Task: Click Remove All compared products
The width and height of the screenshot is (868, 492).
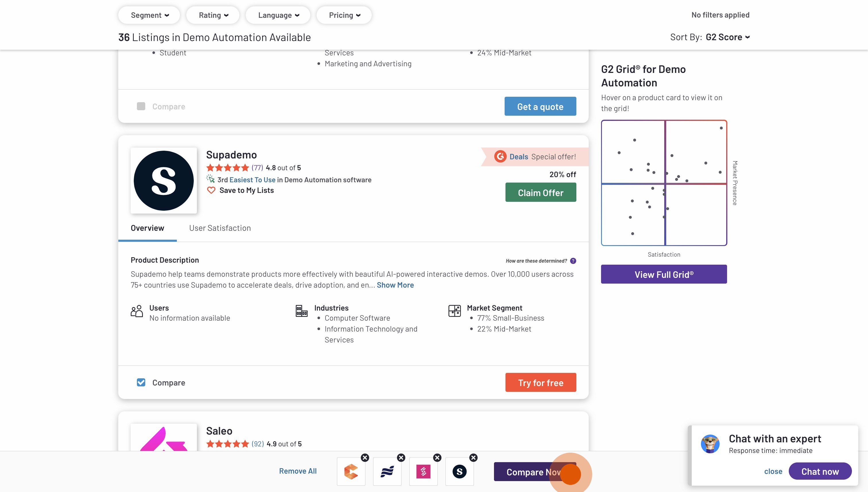Action: point(298,471)
